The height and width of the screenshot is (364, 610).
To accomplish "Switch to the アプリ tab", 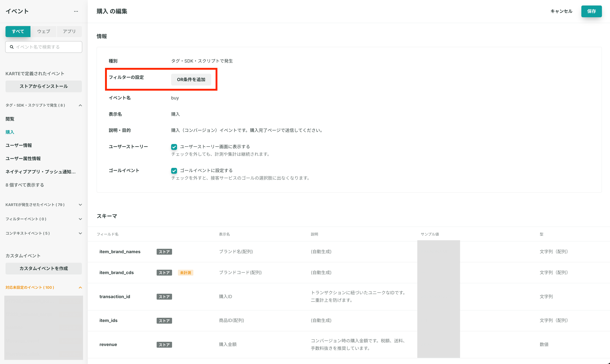I will [x=69, y=31].
